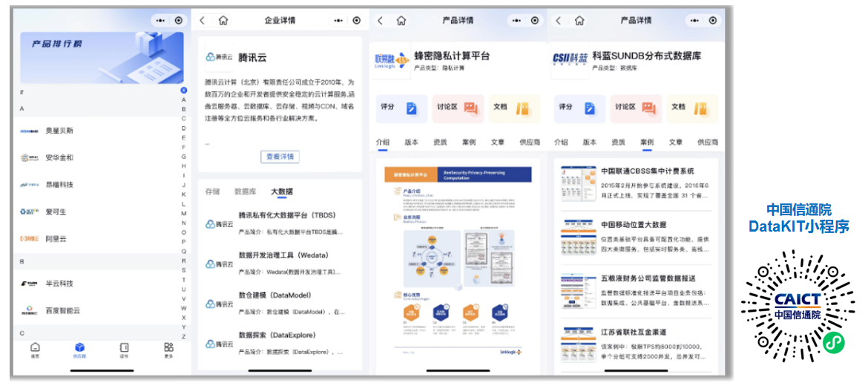Tap the home icon on 企业详情 screen

(x=223, y=21)
